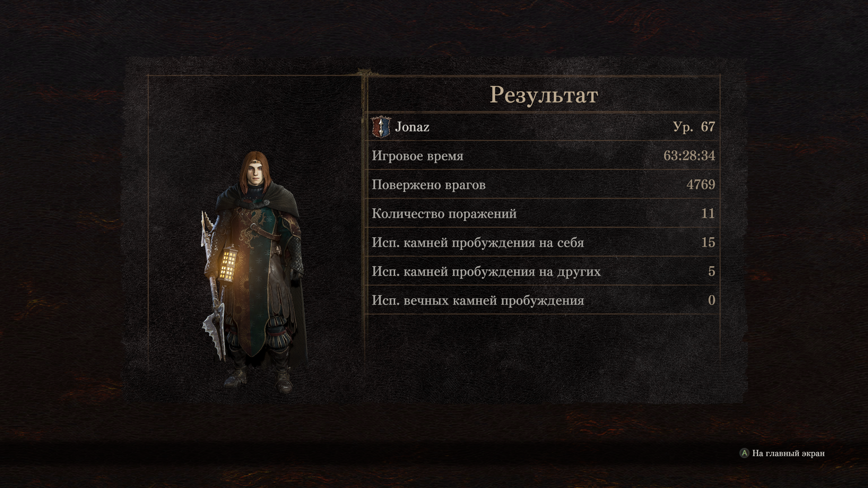868x488 pixels.
Task: Click the character name Jonaz
Action: point(412,127)
